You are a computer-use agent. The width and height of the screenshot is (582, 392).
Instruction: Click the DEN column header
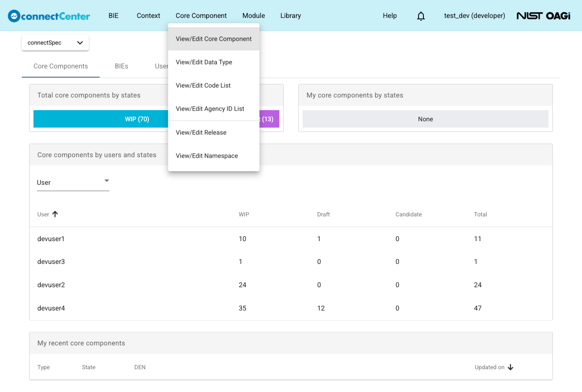(140, 367)
